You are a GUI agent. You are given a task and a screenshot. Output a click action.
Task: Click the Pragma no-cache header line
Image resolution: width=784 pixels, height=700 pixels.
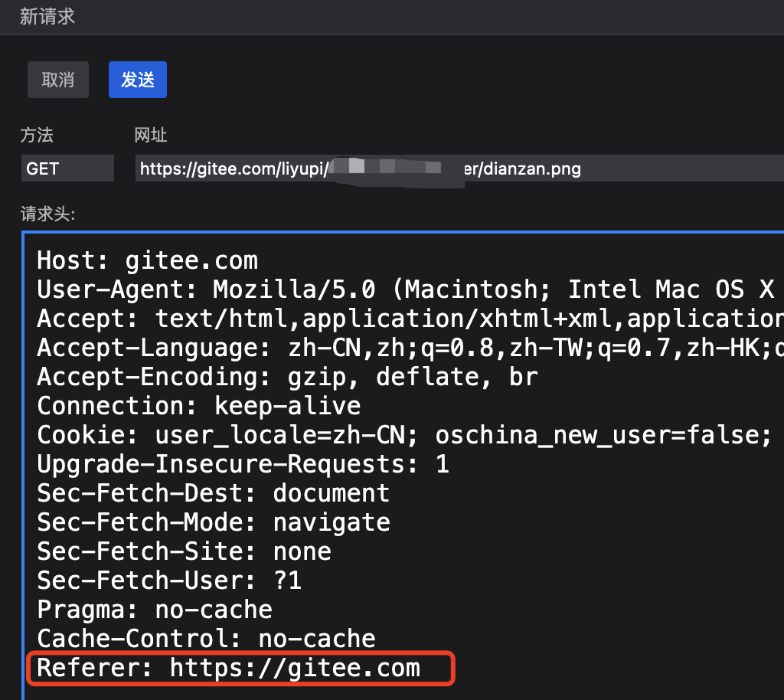[155, 610]
